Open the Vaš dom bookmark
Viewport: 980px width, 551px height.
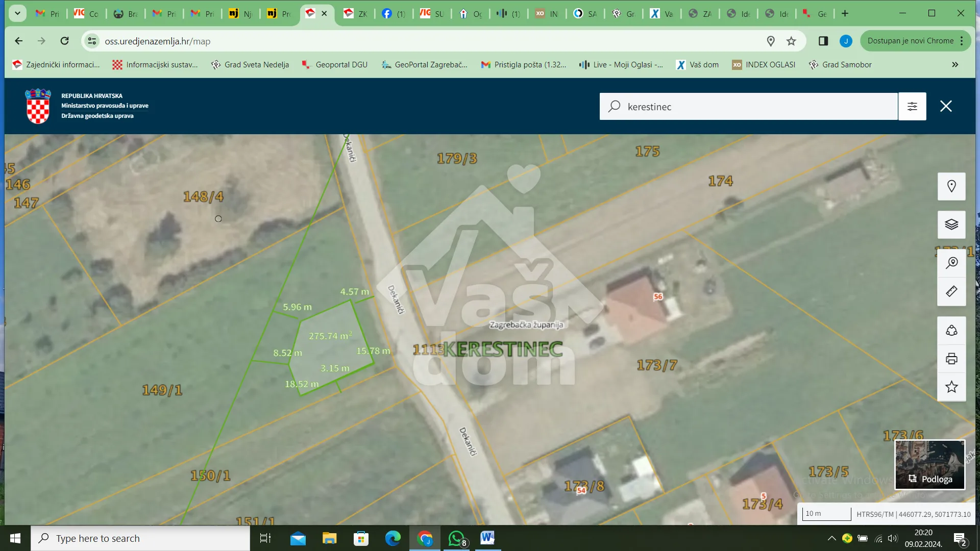697,65
